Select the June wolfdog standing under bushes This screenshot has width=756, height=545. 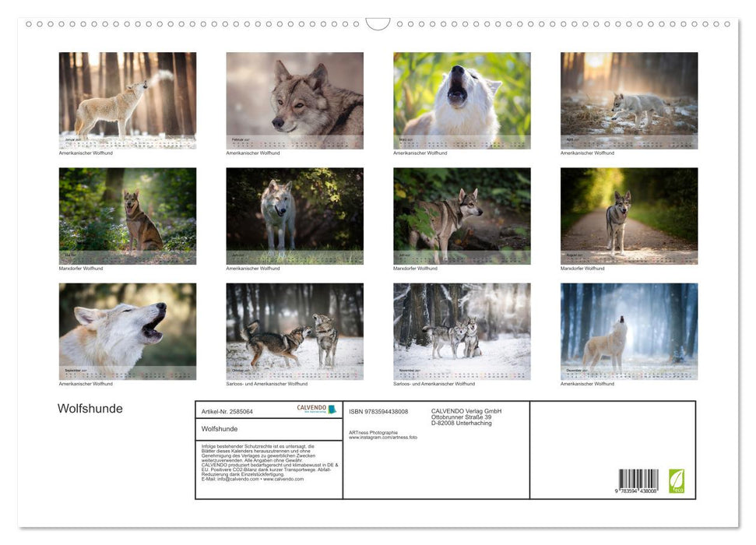click(294, 216)
